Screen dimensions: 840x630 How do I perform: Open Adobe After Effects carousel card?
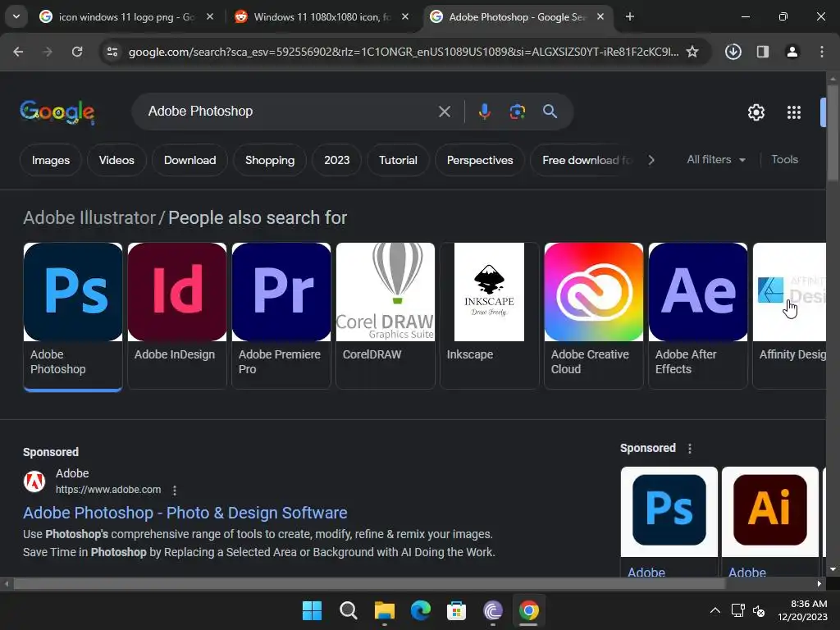pos(697,316)
